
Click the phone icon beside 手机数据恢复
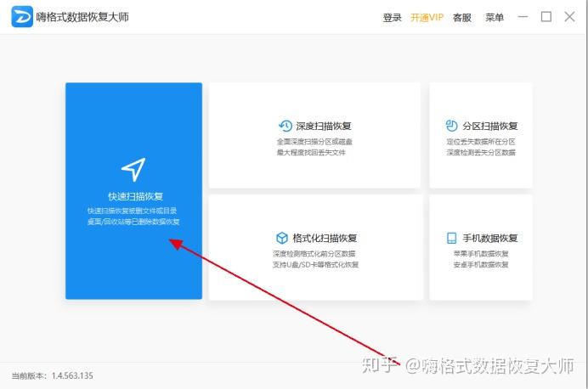[x=451, y=238]
